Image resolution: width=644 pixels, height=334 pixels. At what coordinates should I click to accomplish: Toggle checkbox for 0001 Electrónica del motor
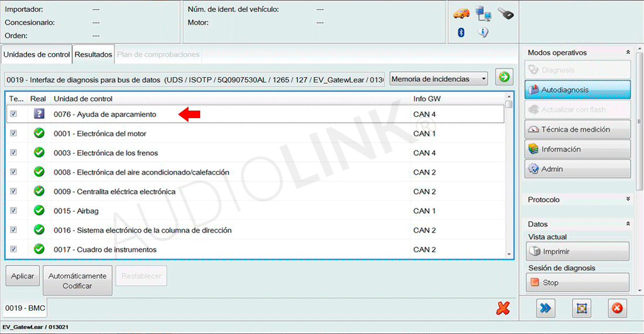tap(13, 133)
